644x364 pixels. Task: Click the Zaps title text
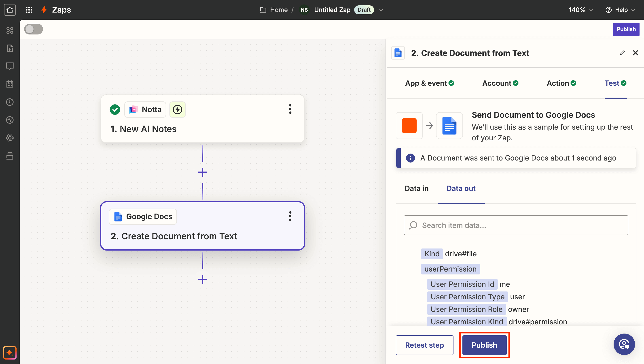(x=61, y=10)
